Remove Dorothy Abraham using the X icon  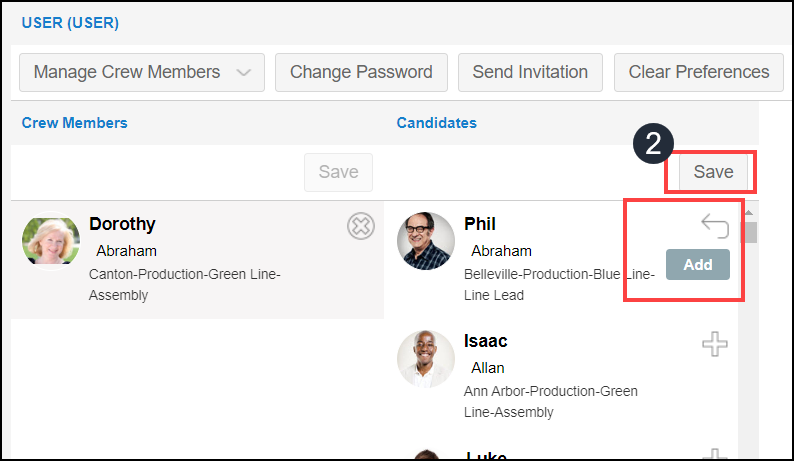[x=361, y=226]
